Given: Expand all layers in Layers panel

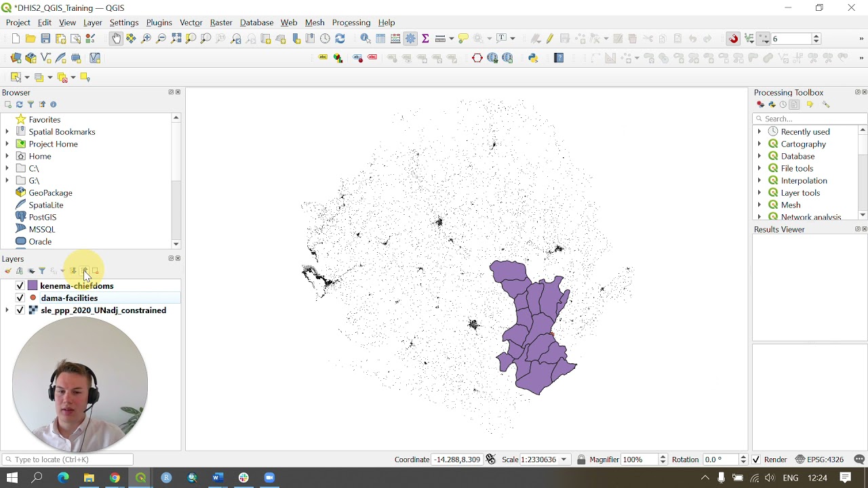Looking at the screenshot, I should click(73, 271).
